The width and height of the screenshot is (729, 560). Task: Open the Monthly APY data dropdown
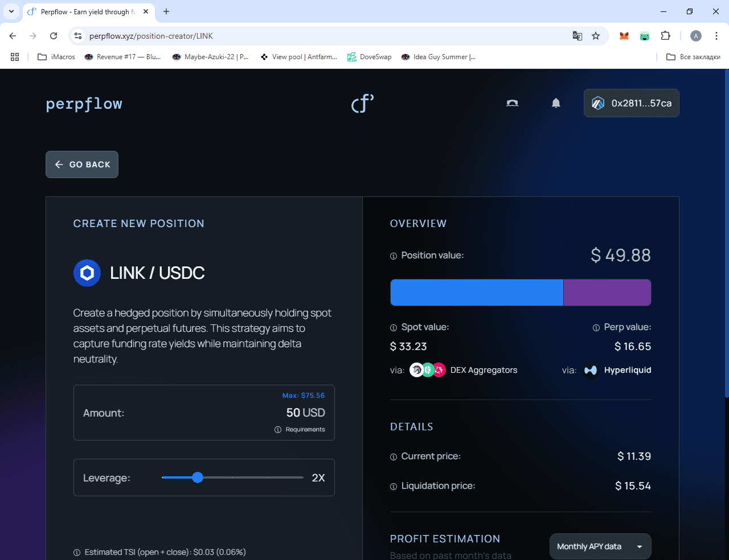(x=600, y=546)
